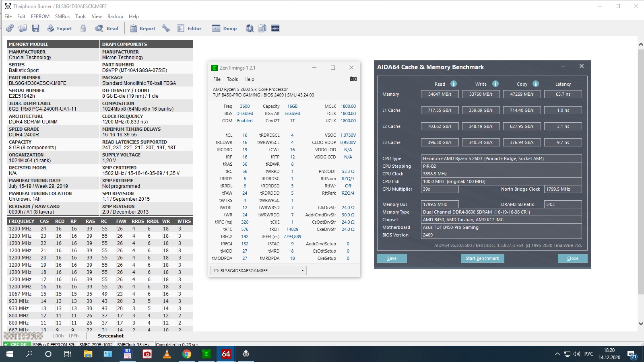Click the open folder toolbar icon
Image resolution: width=644 pixels, height=362 pixels.
[23, 28]
